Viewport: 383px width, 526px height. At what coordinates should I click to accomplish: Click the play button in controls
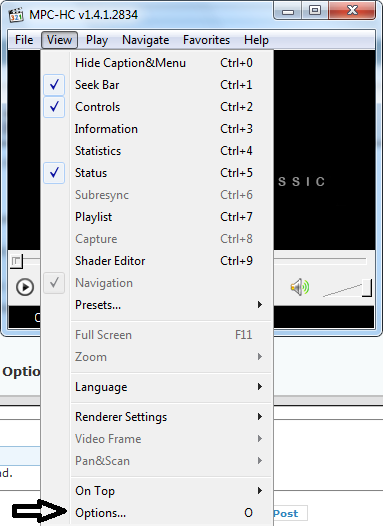click(x=25, y=287)
